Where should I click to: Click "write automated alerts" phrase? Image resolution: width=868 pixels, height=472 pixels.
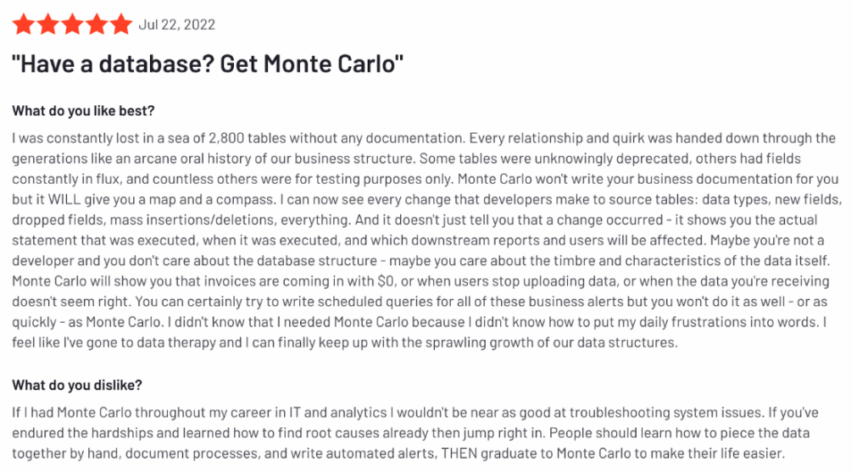(363, 453)
